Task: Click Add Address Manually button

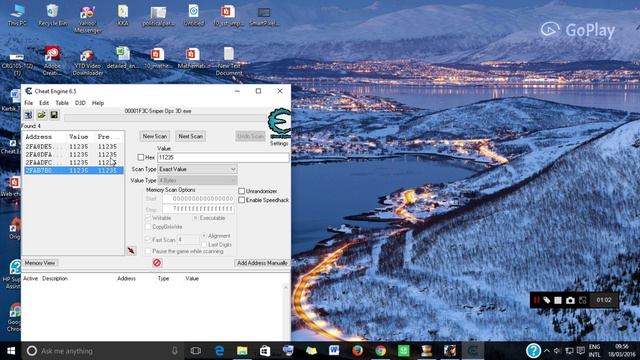Action: [262, 263]
